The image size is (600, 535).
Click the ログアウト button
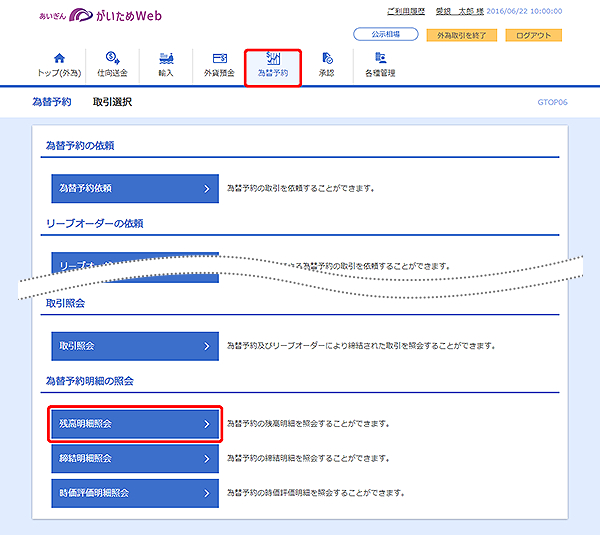coord(534,35)
